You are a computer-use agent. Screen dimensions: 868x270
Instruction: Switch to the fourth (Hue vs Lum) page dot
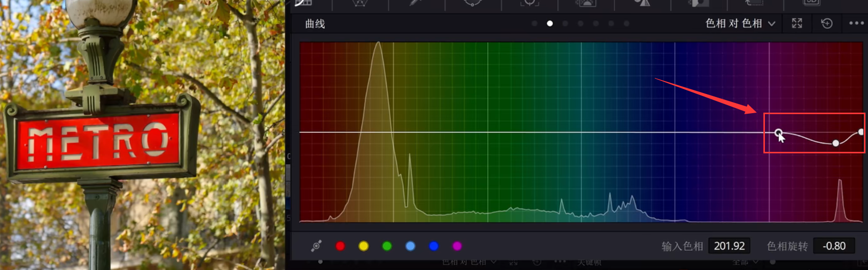coord(580,24)
